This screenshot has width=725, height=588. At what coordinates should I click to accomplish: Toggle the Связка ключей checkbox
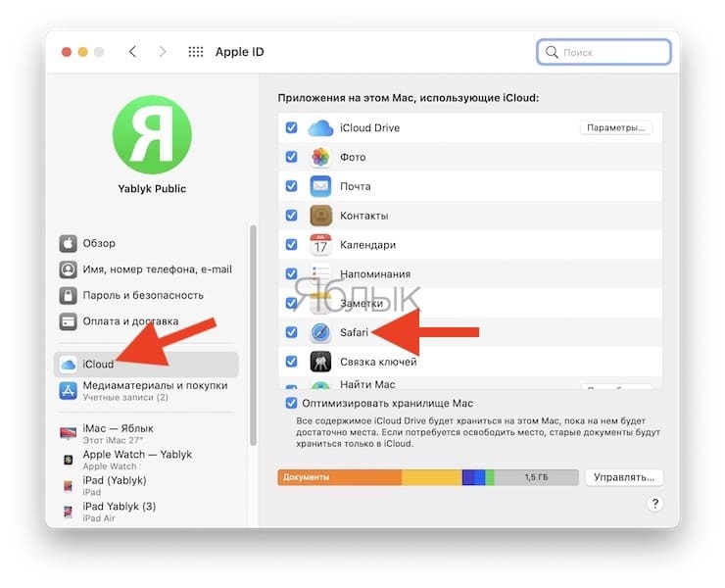pos(291,361)
